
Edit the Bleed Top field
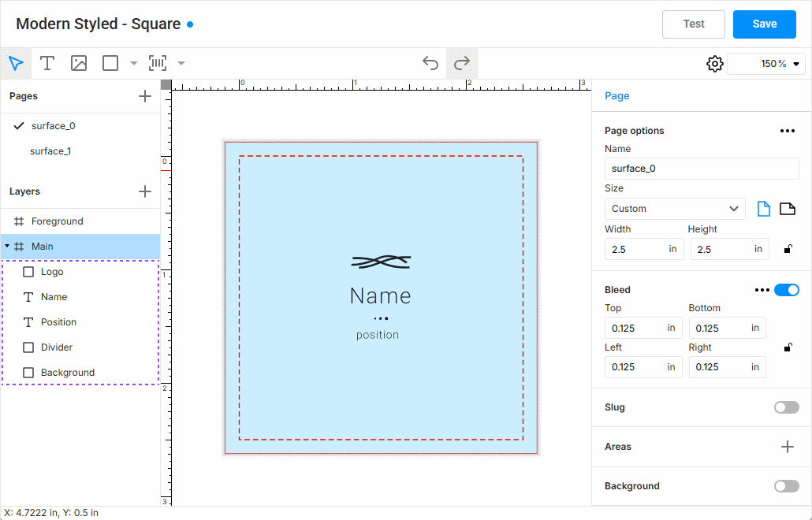click(643, 328)
